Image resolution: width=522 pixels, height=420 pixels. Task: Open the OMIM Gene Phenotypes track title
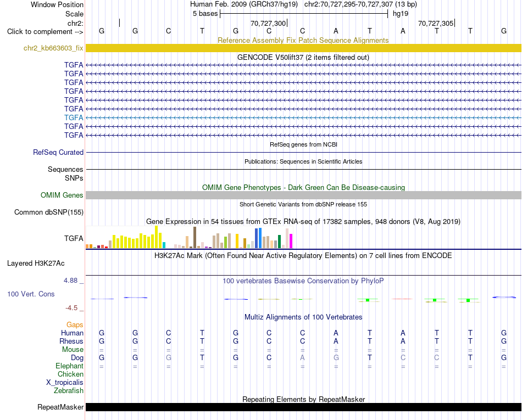point(303,188)
